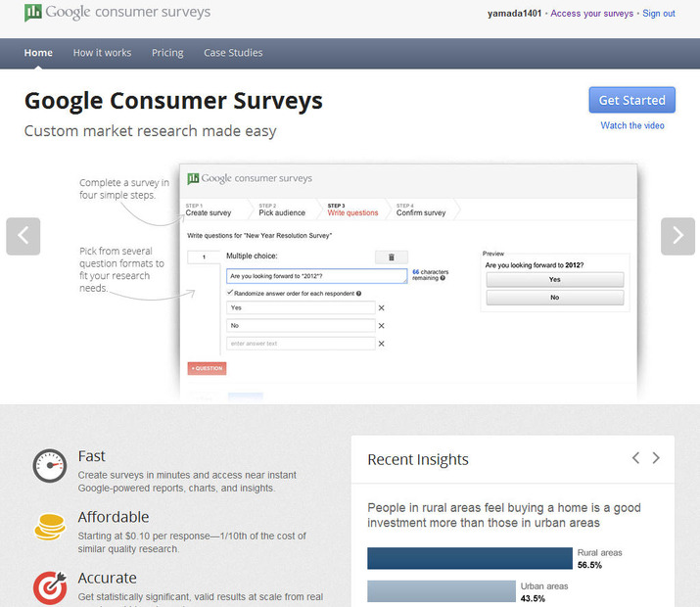This screenshot has width=700, height=607.
Task: Click the Recent Insights heading
Action: pyautogui.click(x=418, y=459)
